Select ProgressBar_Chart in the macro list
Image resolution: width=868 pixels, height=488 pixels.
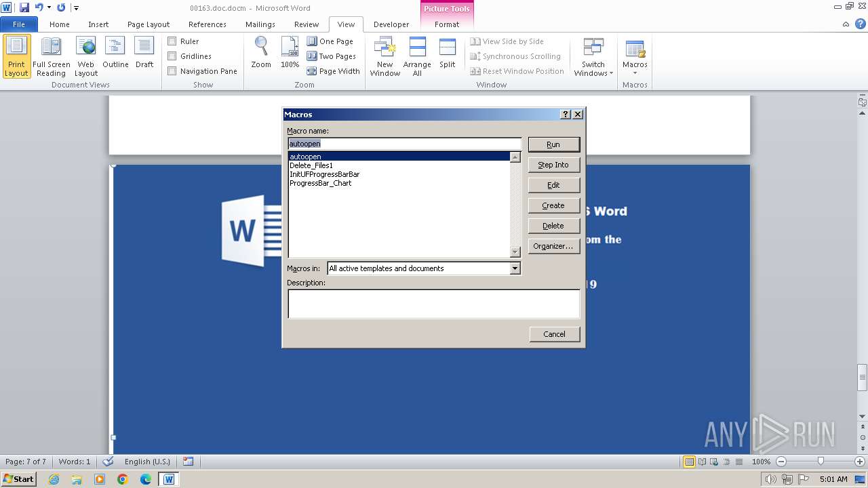[x=399, y=183]
